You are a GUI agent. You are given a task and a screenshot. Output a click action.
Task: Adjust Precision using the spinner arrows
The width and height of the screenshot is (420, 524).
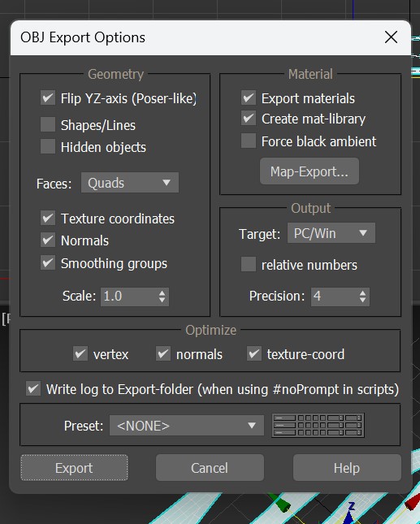click(x=362, y=297)
